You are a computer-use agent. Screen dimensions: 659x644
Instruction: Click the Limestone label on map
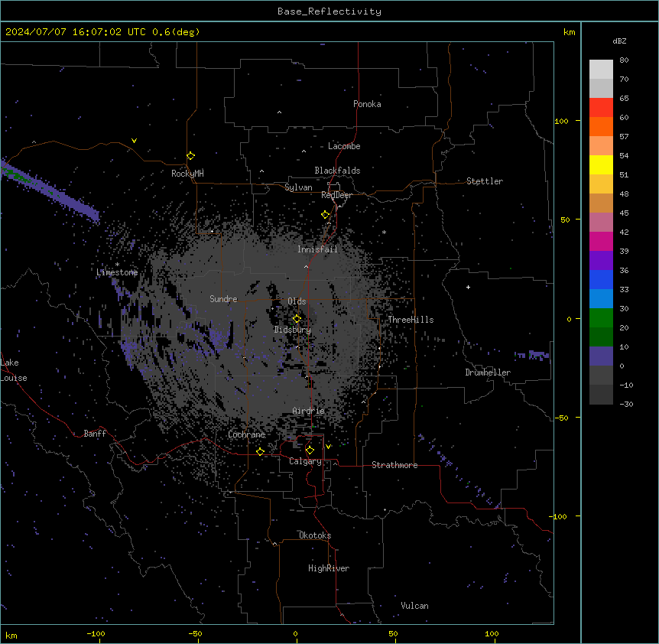(x=117, y=272)
